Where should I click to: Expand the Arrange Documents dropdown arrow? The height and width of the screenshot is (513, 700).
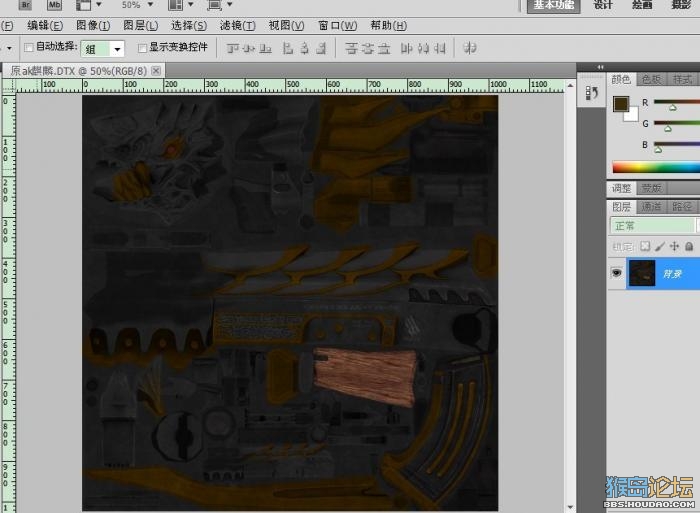pyautogui.click(x=191, y=4)
